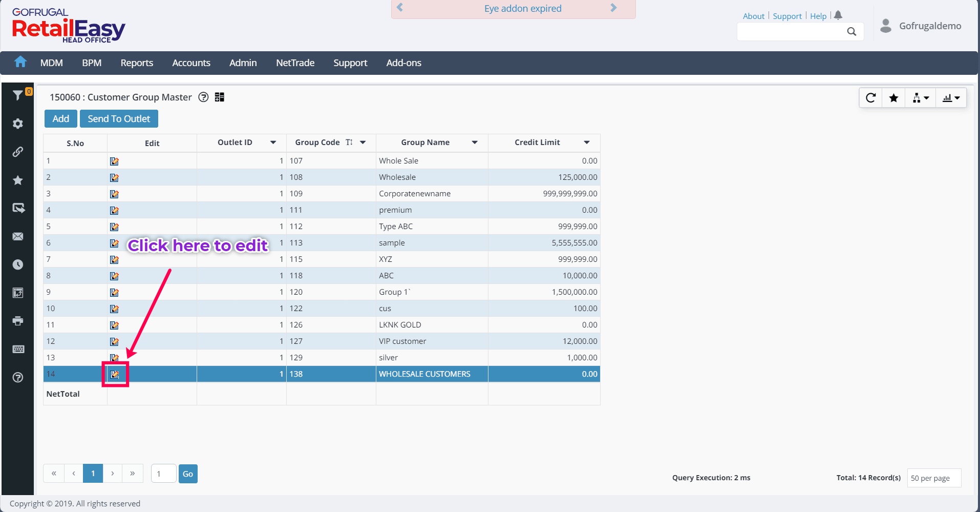
Task: Click Send To Outlet button
Action: [119, 118]
